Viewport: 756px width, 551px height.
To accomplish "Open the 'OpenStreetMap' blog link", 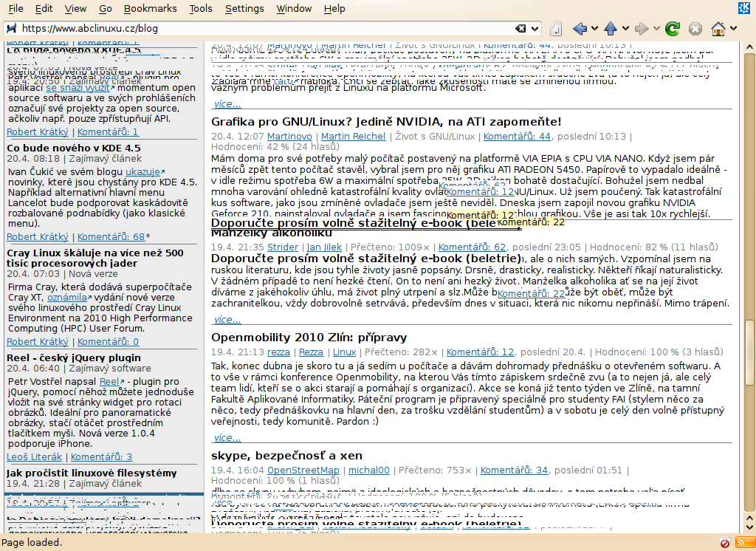I will [303, 470].
